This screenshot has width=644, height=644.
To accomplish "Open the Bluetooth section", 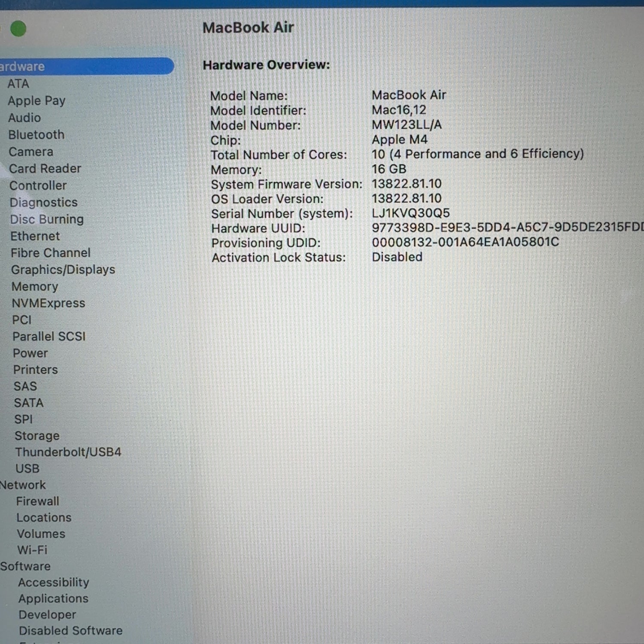I will 36,135.
